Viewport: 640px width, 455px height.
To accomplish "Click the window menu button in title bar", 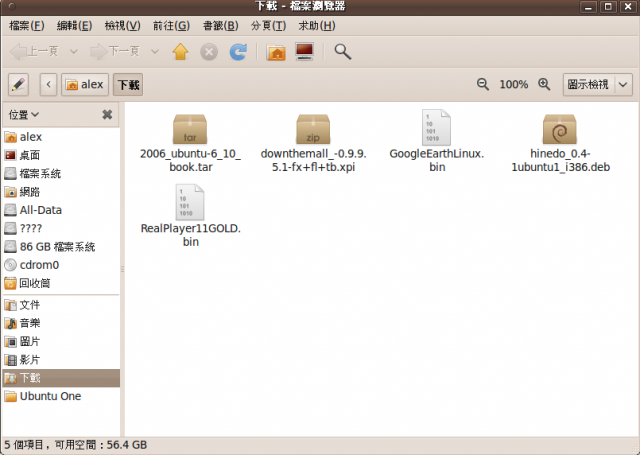I will point(11,6).
